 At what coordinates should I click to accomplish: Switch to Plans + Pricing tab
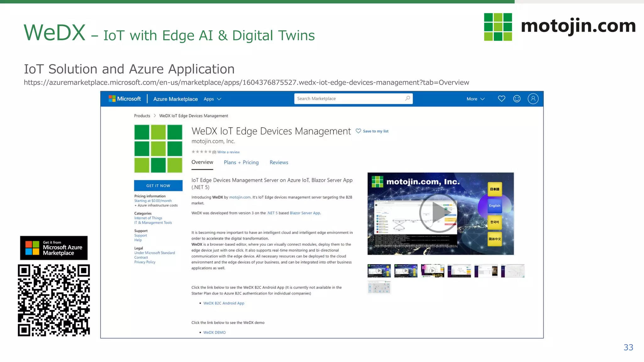pos(241,162)
